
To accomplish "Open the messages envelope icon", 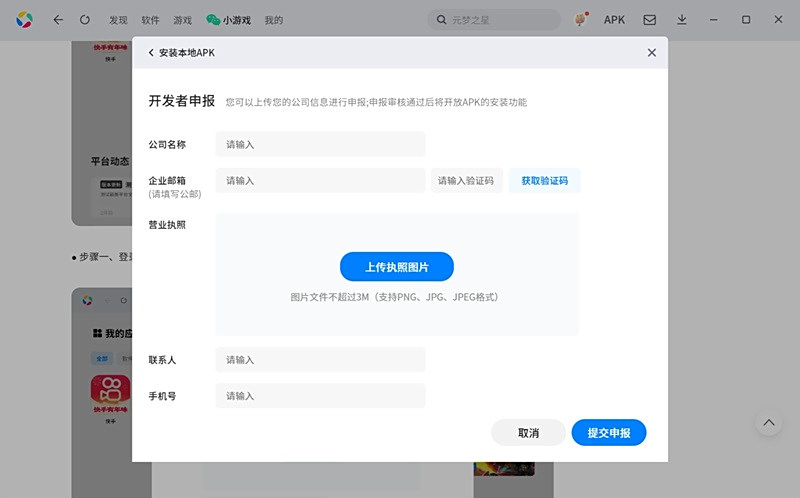I will (649, 20).
